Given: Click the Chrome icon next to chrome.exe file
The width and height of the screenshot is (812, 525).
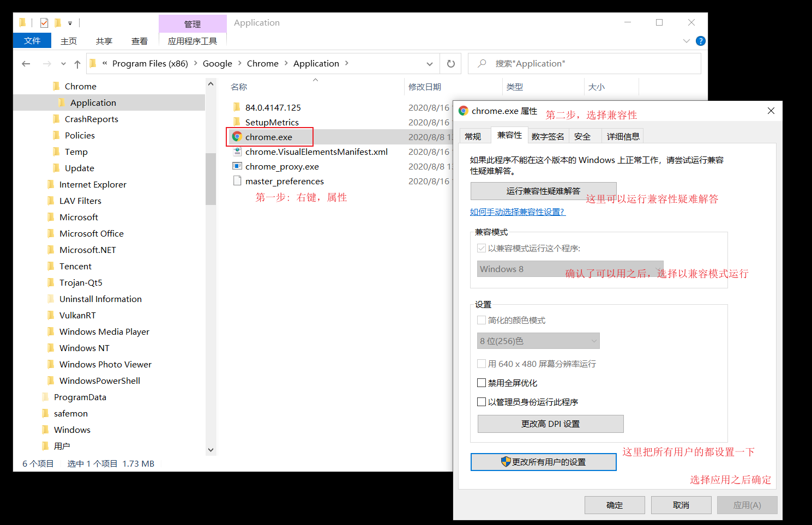Looking at the screenshot, I should point(237,137).
